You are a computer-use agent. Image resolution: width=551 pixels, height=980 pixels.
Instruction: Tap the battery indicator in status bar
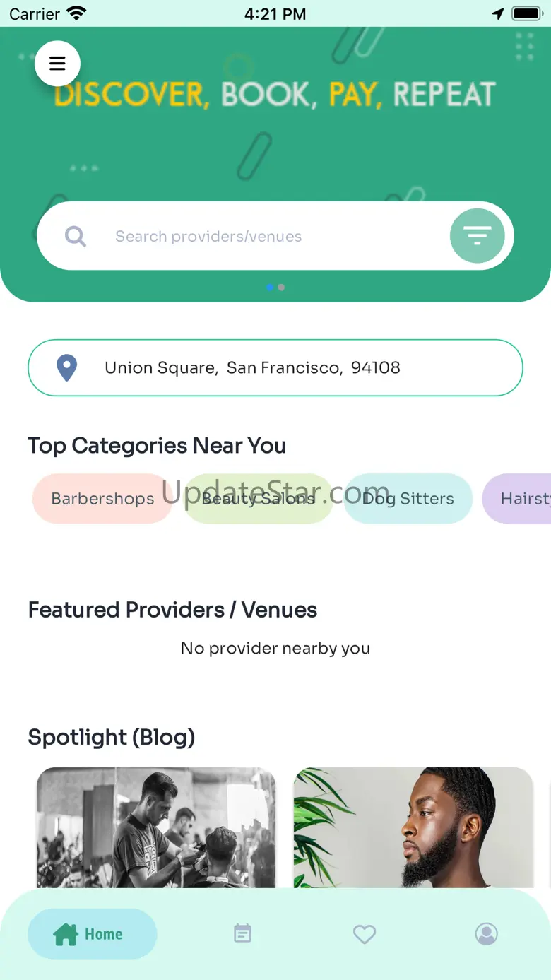pyautogui.click(x=526, y=13)
